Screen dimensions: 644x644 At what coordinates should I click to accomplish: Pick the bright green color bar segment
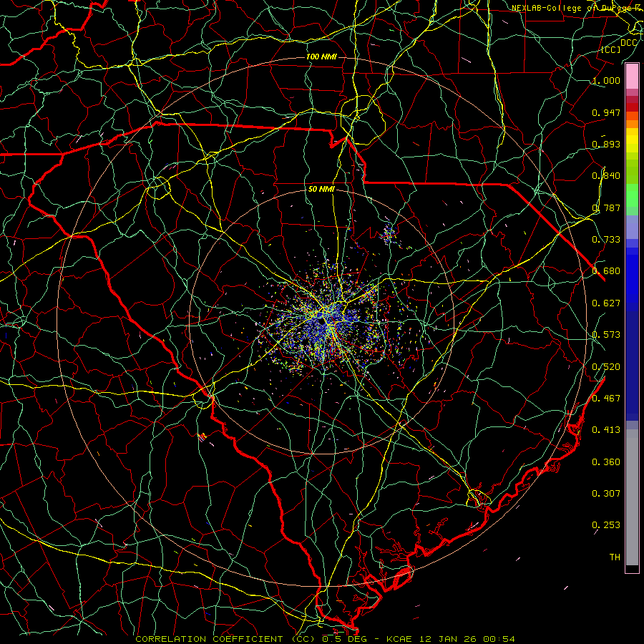pyautogui.click(x=632, y=195)
